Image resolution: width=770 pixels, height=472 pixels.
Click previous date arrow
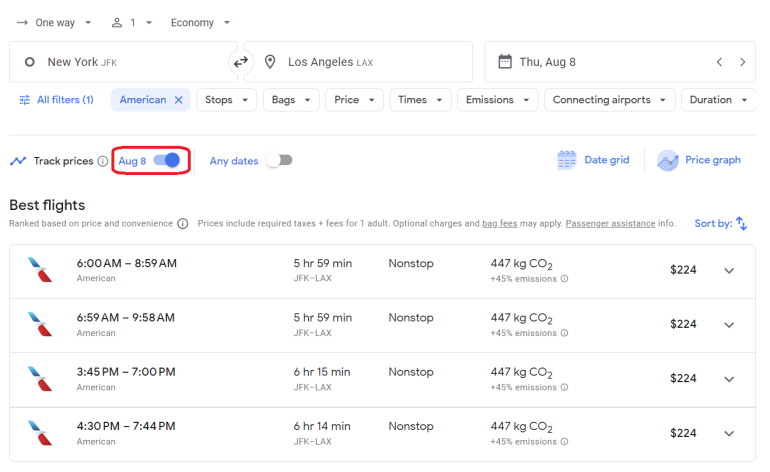(x=719, y=62)
